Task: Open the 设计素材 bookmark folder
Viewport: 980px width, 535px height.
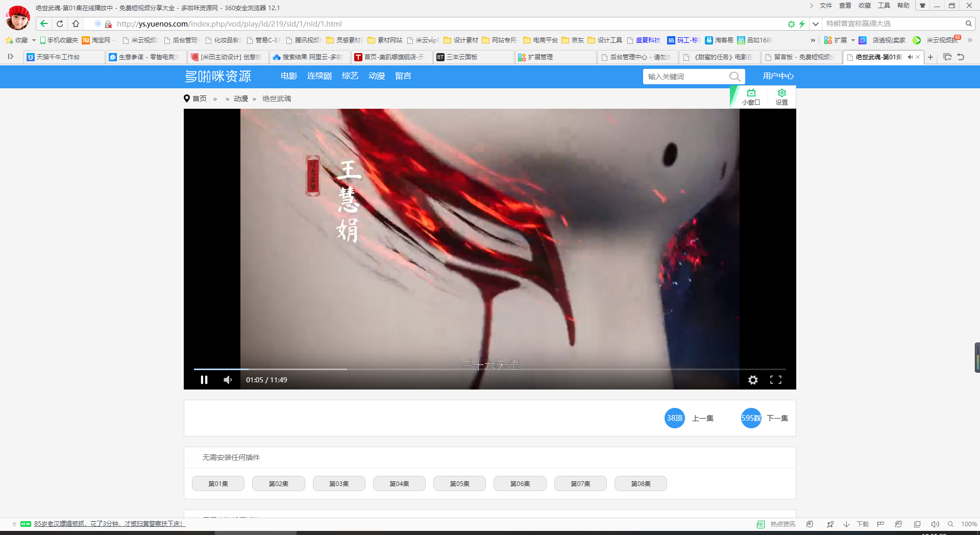Action: point(461,40)
